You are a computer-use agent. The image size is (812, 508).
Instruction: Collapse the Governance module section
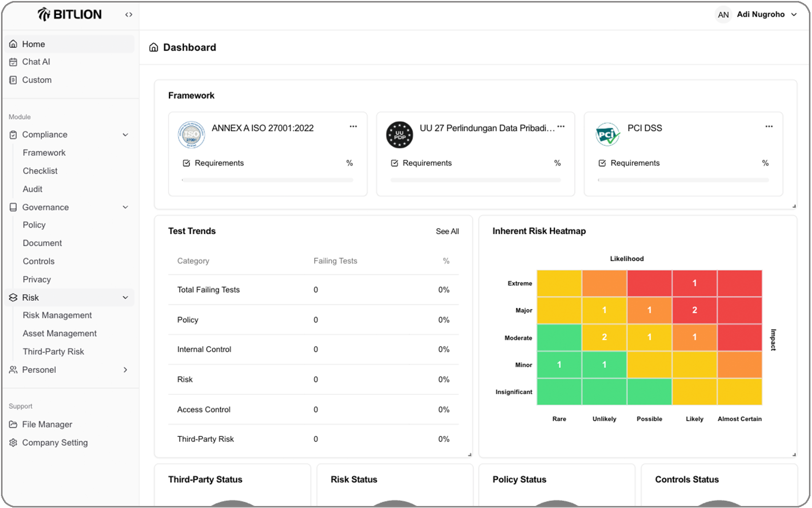(125, 207)
